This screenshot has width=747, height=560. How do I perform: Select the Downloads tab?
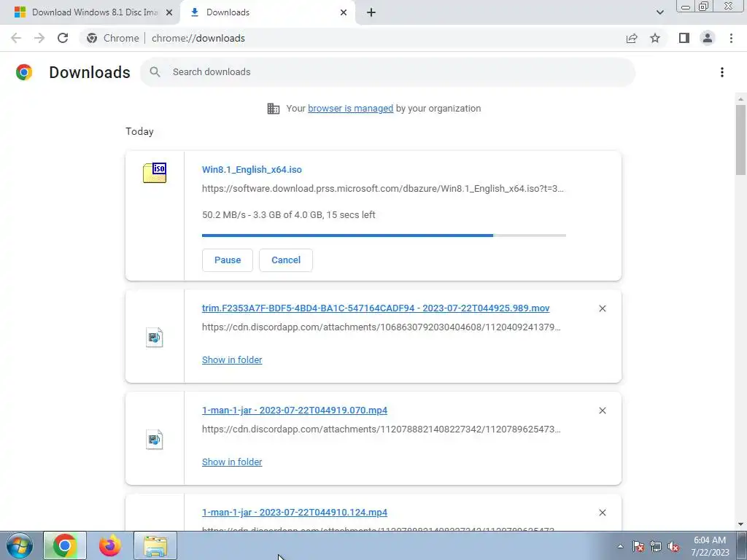coord(267,12)
